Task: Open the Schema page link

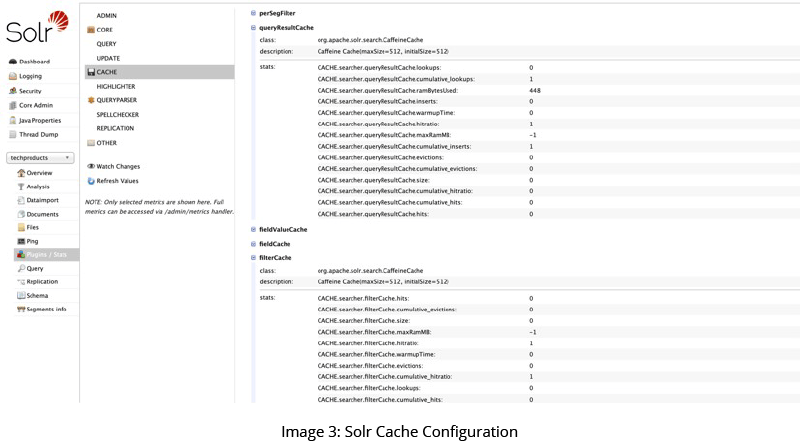Action: click(37, 296)
